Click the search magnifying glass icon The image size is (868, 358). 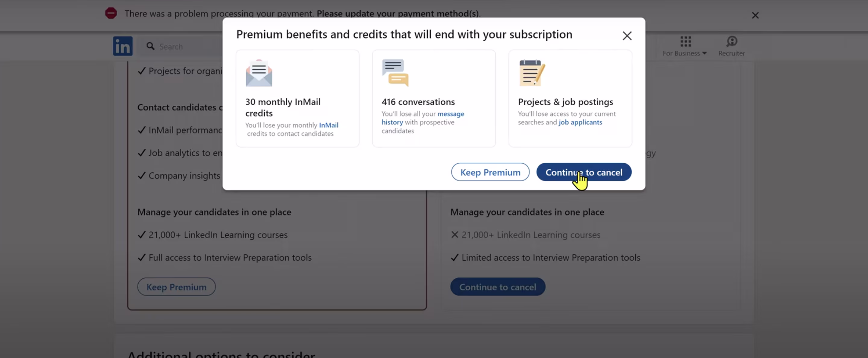click(x=151, y=46)
